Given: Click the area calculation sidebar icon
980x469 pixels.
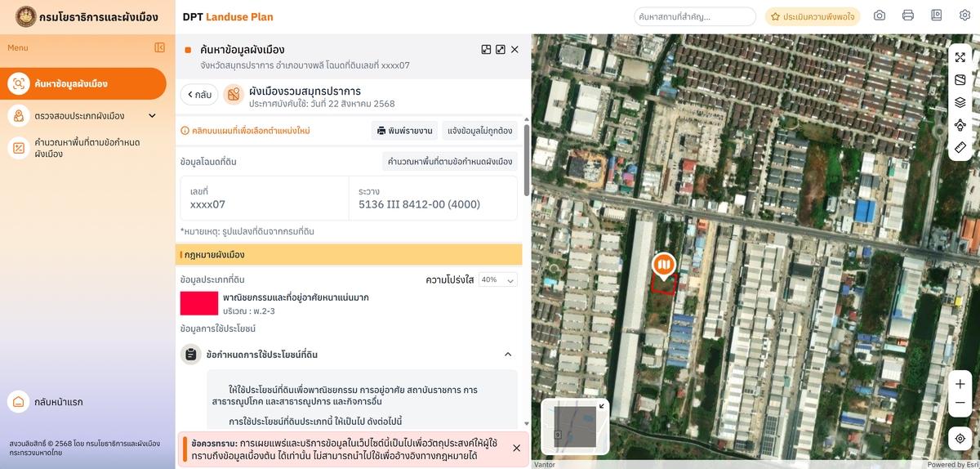Looking at the screenshot, I should click(x=18, y=148).
